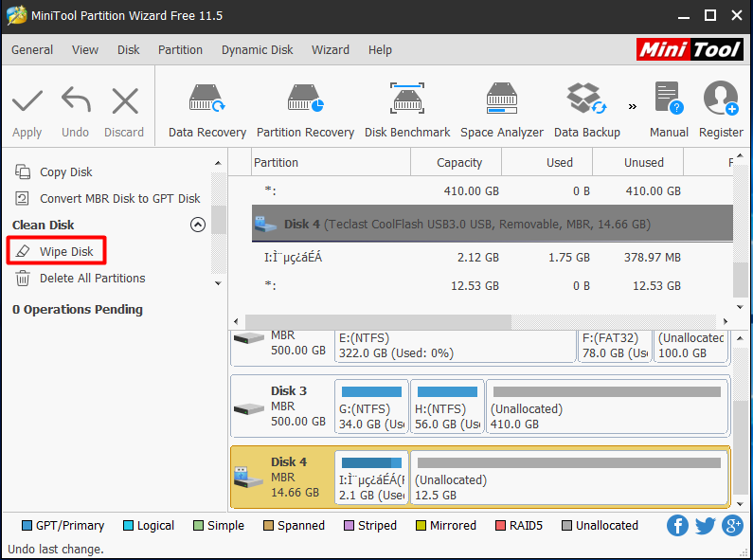Click the Register user icon
This screenshot has width=753, height=560.
[721, 99]
